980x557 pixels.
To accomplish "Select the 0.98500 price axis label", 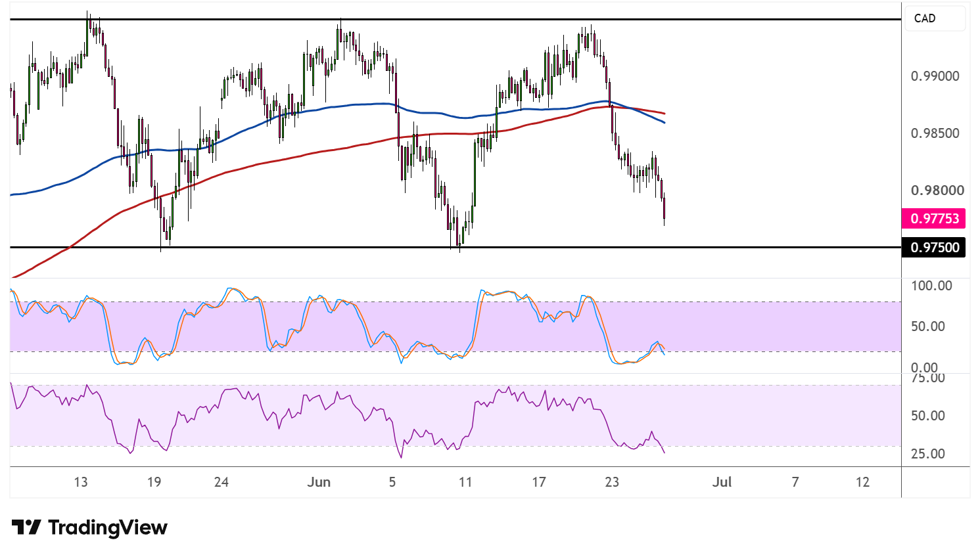I will (935, 133).
